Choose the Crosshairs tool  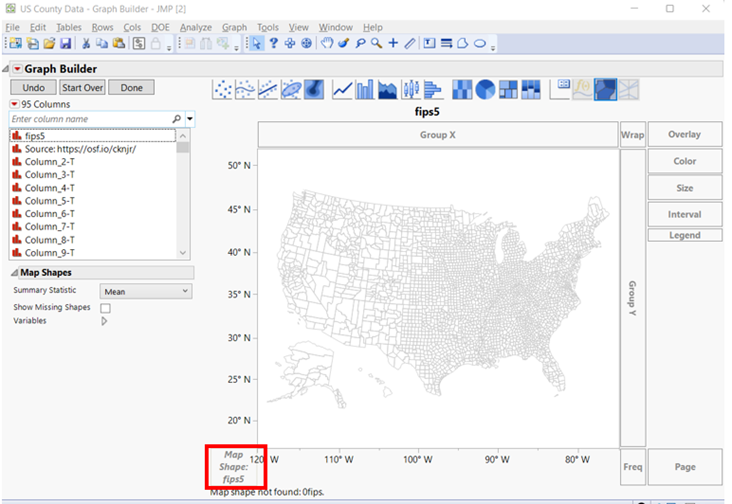pyautogui.click(x=393, y=43)
